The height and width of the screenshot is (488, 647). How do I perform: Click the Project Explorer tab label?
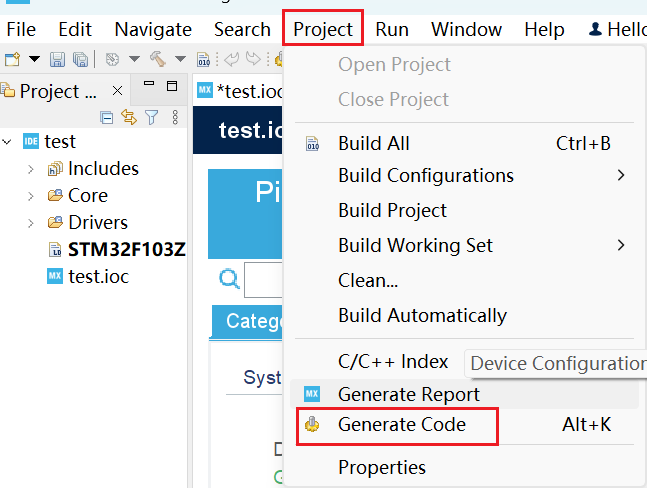point(58,91)
